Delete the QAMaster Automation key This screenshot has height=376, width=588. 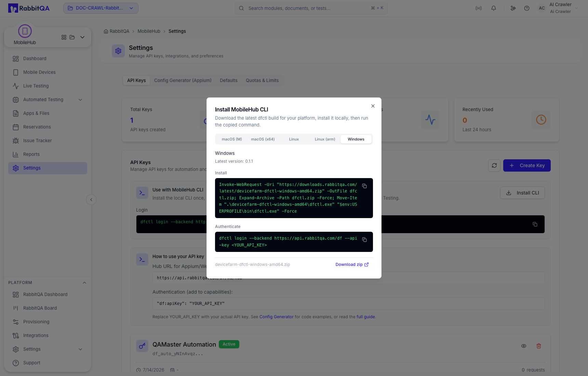click(x=539, y=346)
